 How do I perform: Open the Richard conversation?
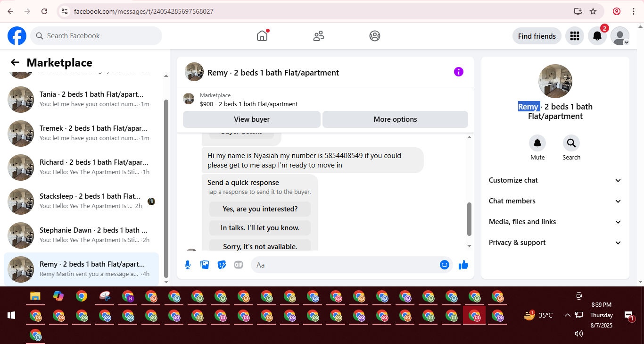coord(81,168)
